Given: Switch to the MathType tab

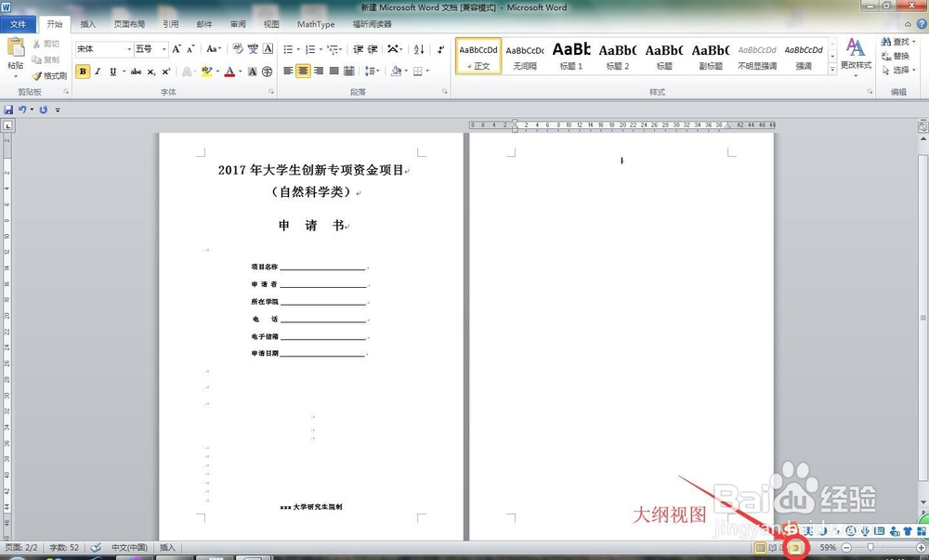Looking at the screenshot, I should [316, 24].
